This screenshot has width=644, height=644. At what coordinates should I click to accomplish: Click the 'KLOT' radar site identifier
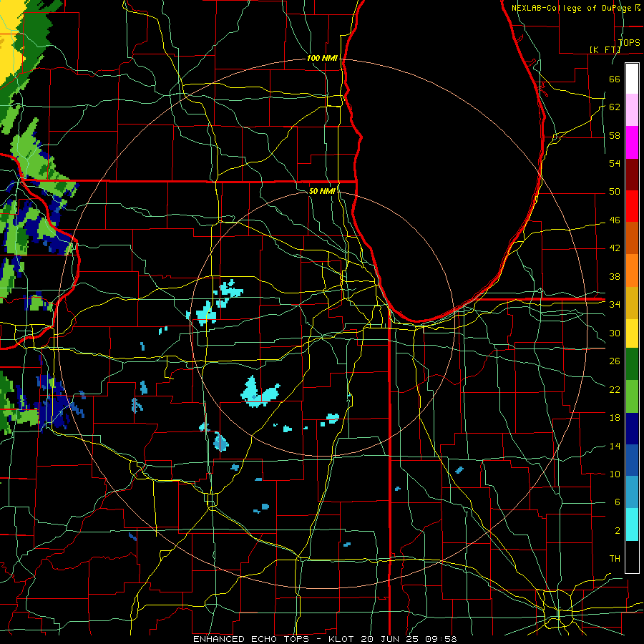(342, 639)
